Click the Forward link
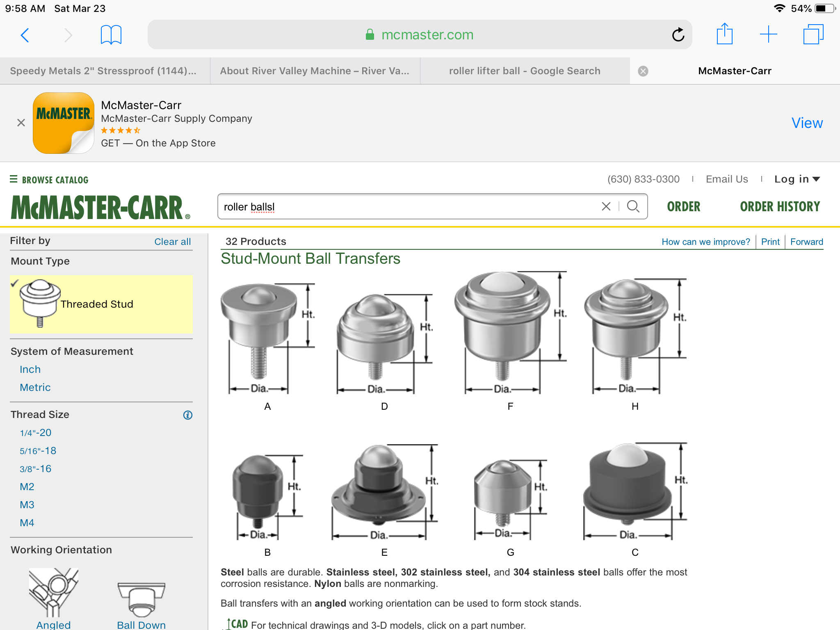This screenshot has height=630, width=840. [807, 242]
